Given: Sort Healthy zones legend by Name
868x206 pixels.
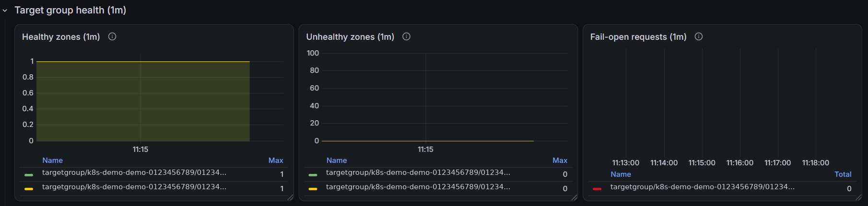Looking at the screenshot, I should pos(52,160).
